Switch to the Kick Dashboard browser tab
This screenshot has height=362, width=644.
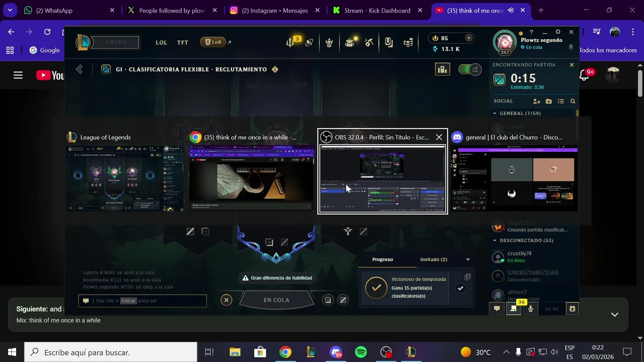(378, 11)
